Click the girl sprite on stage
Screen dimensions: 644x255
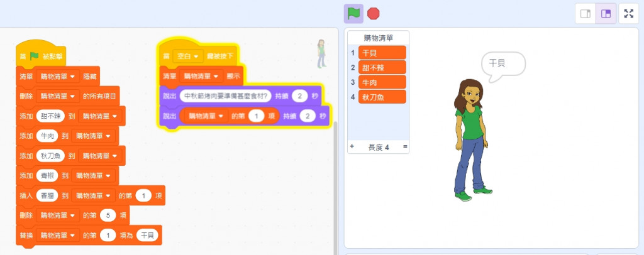(x=472, y=139)
